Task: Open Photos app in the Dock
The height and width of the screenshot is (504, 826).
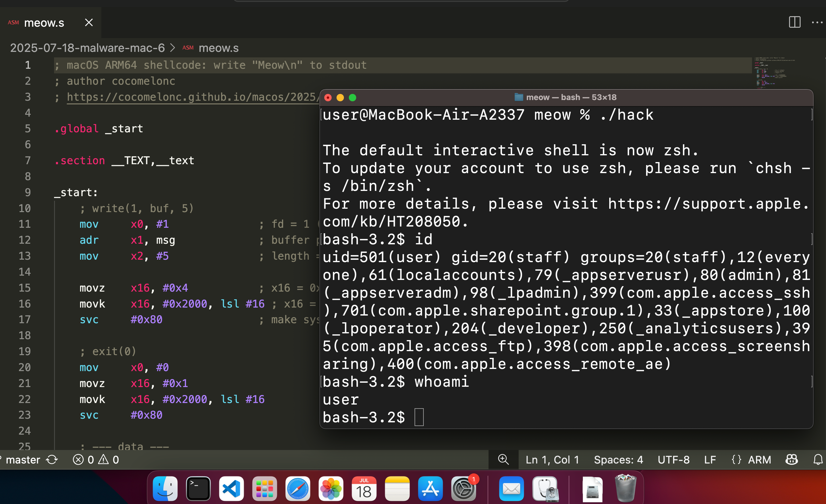Action: pos(331,489)
